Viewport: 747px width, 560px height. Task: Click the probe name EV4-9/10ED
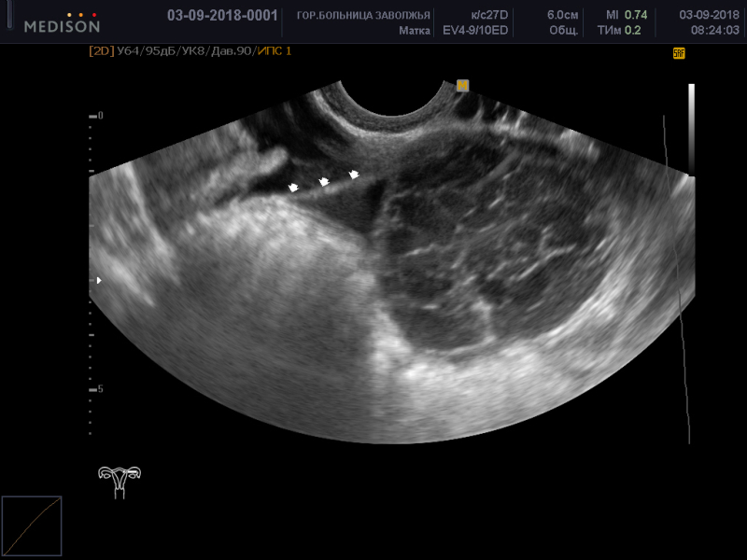475,31
